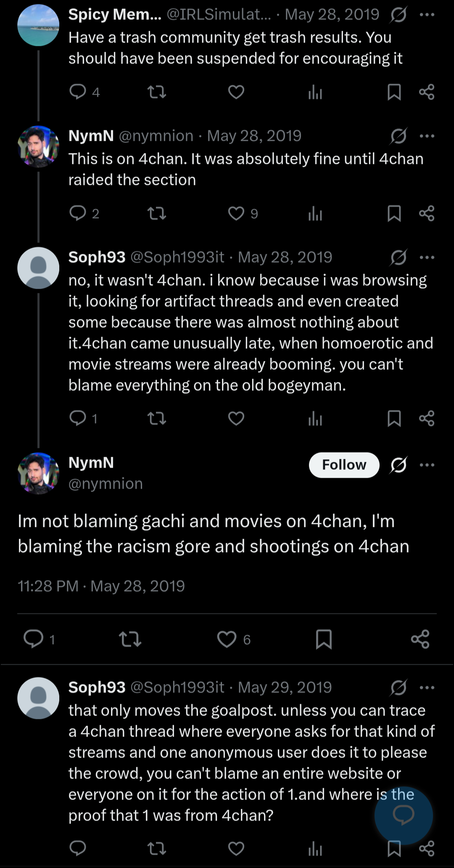Open the @nymnion handle under NymN
Image resolution: width=454 pixels, height=868 pixels.
tap(106, 484)
